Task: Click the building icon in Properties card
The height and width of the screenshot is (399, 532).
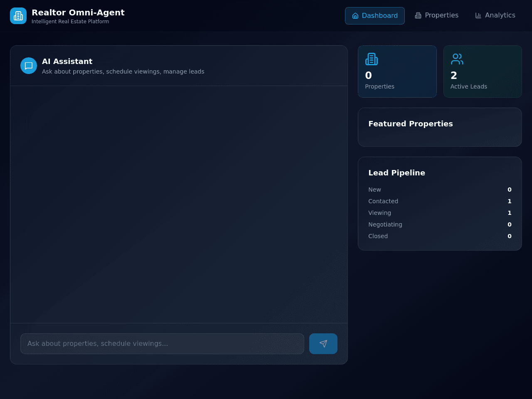Action: pyautogui.click(x=372, y=59)
